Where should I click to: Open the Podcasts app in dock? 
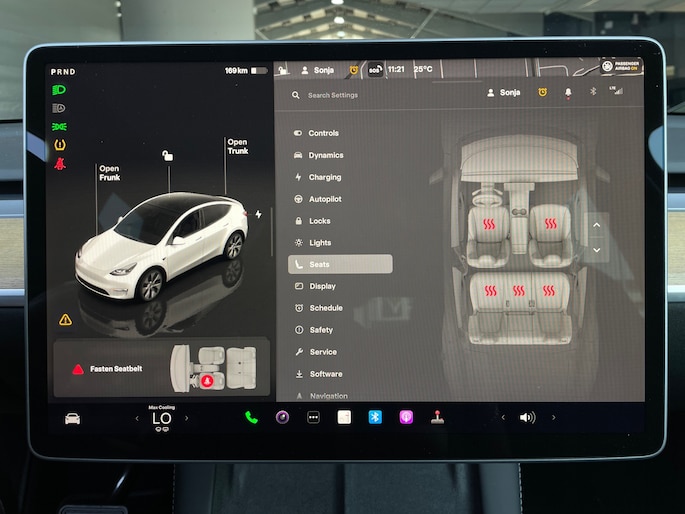[406, 417]
